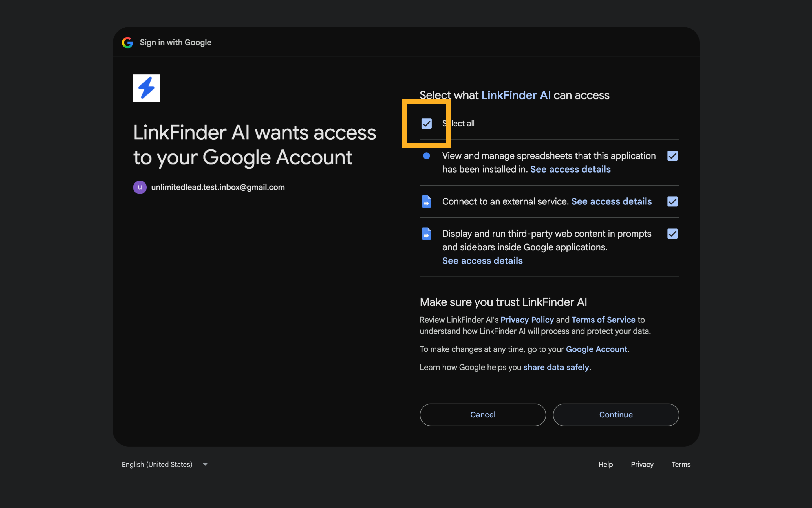Click the Continue button
Screen dimensions: 812x508
(616, 415)
